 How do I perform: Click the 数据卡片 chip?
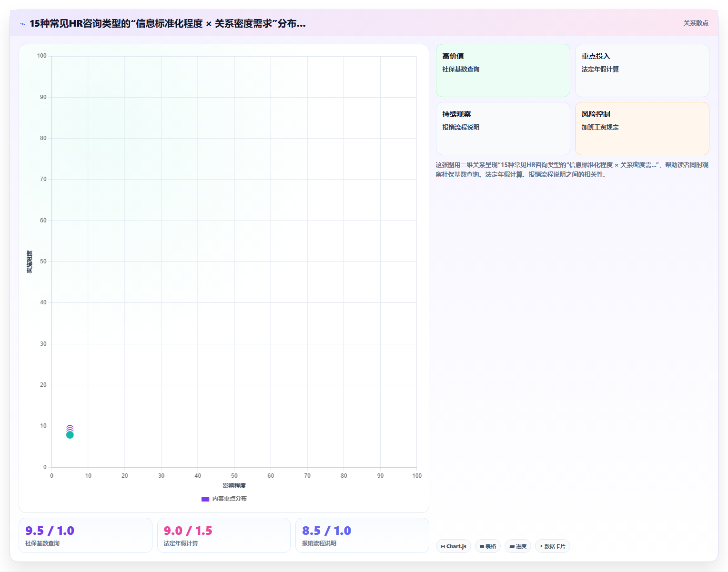[553, 546]
